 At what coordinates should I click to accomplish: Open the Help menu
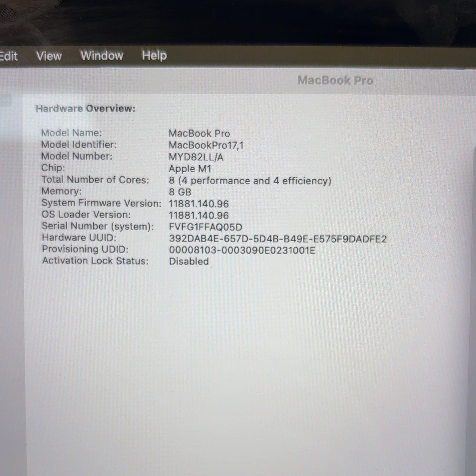154,56
